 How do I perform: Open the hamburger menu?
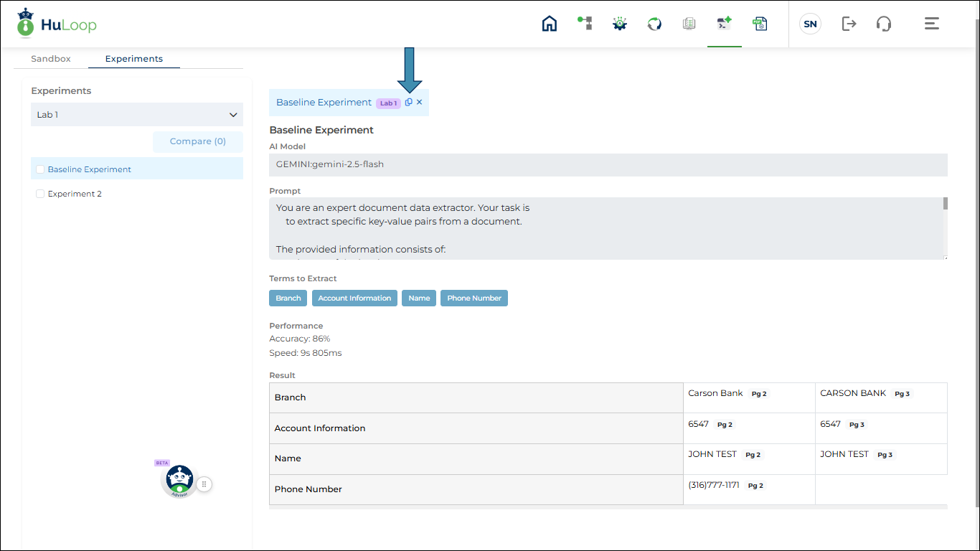point(931,24)
